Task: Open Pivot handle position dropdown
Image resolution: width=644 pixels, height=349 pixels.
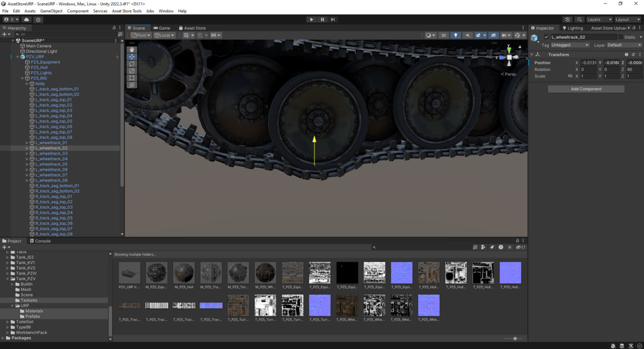Action: [141, 35]
